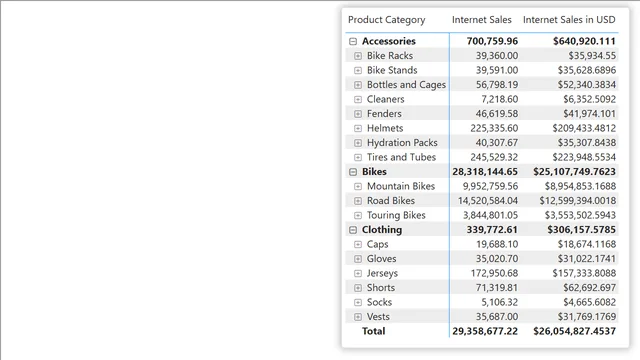Image resolution: width=640 pixels, height=360 pixels.
Task: Collapse the Clothing category
Action: (353, 230)
